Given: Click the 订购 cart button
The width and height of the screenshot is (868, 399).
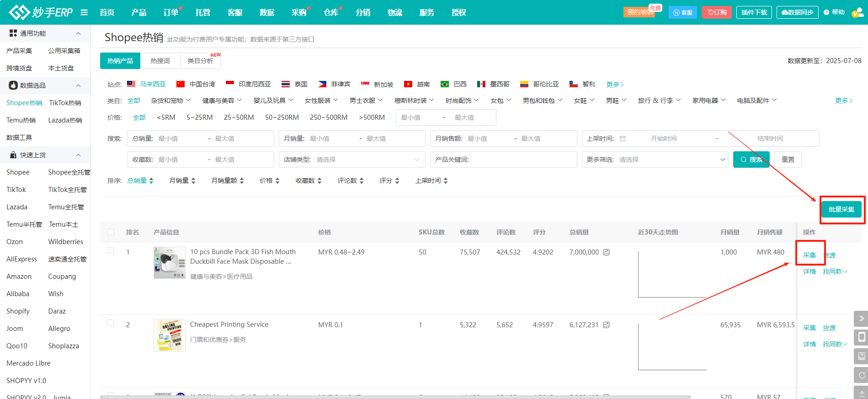Looking at the screenshot, I should point(717,12).
